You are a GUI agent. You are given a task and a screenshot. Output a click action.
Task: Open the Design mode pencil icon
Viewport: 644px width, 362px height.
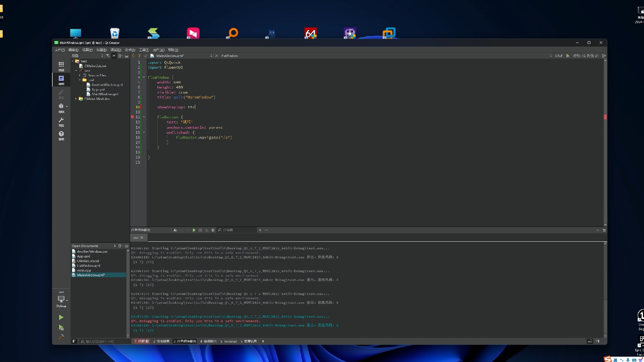(x=61, y=94)
